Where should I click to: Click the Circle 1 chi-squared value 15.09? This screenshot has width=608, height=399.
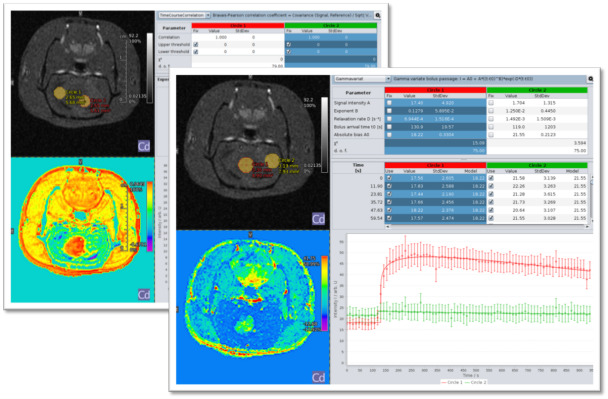478,143
